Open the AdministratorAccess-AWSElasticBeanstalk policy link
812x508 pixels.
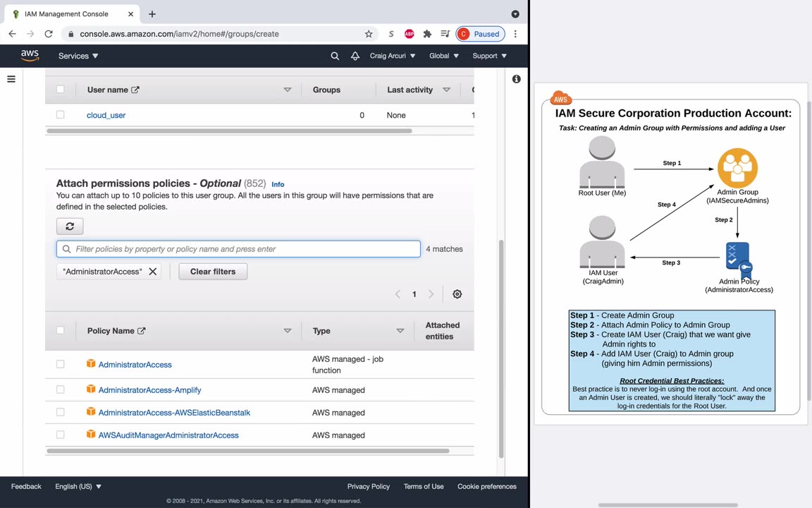175,413
